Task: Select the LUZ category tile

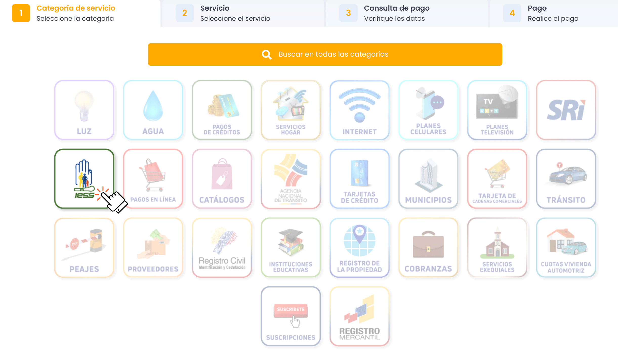Action: pos(84,110)
